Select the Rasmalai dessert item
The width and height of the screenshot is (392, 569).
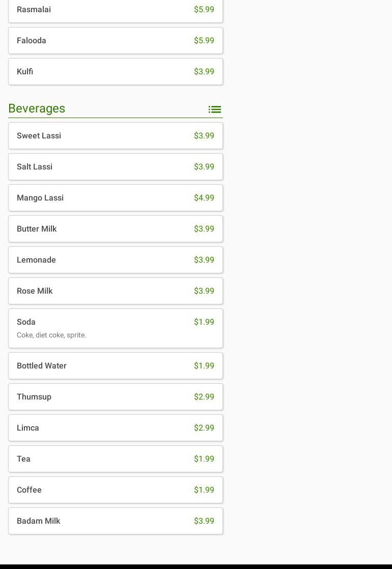coord(116,10)
